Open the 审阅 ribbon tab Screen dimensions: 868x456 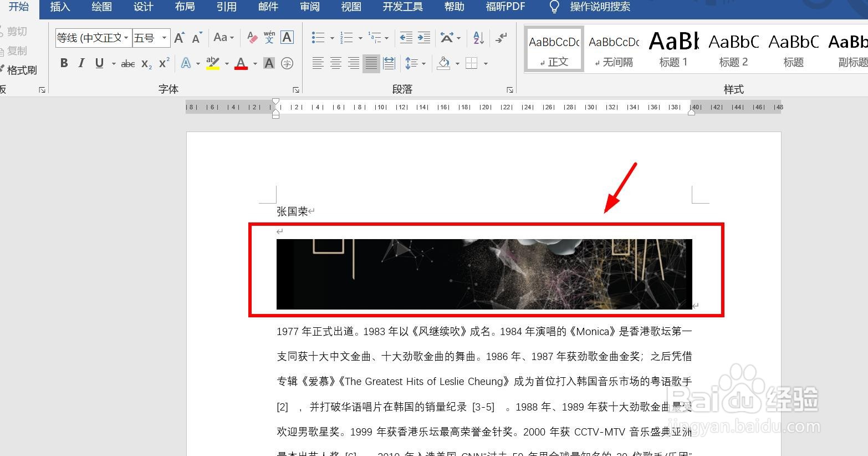[309, 7]
